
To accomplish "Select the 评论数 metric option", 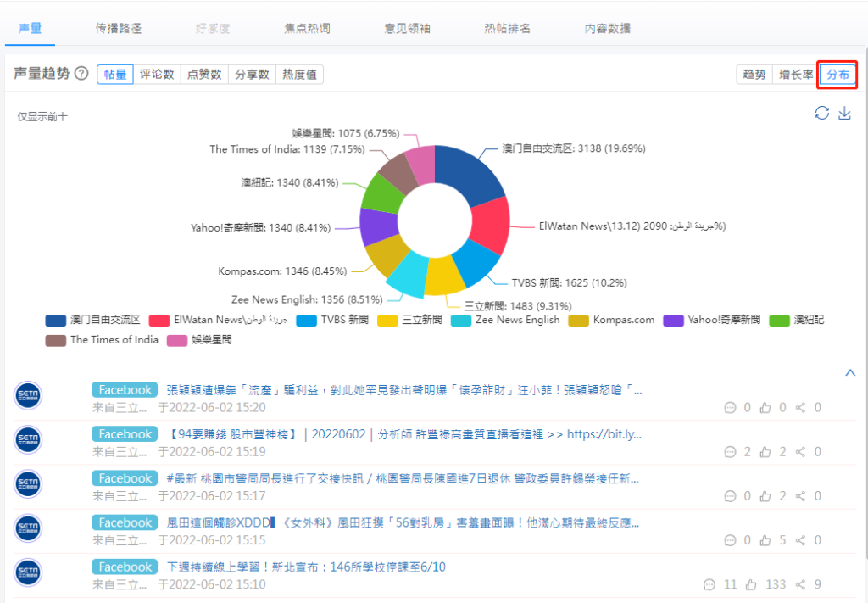I will coord(157,75).
